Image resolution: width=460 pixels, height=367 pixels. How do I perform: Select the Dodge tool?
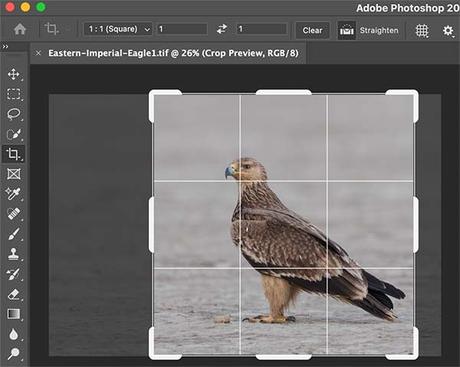pyautogui.click(x=13, y=354)
